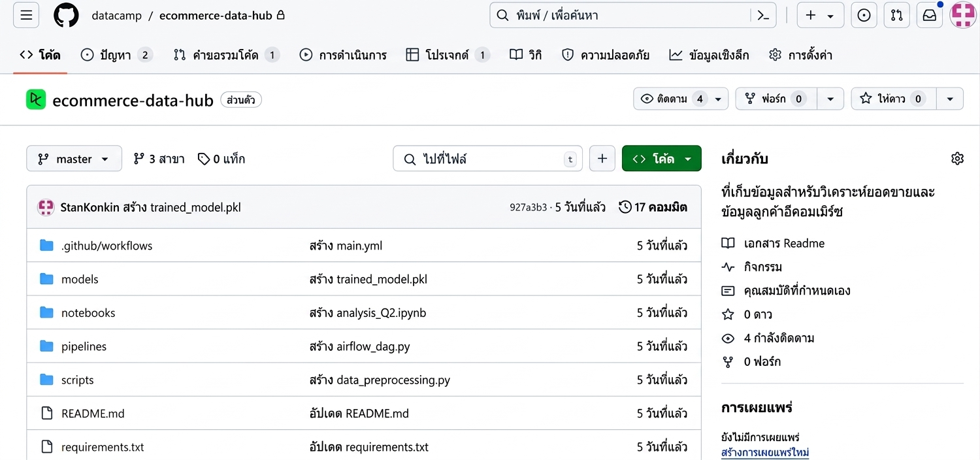Click the GitHub logo icon
980x460 pixels.
click(66, 15)
